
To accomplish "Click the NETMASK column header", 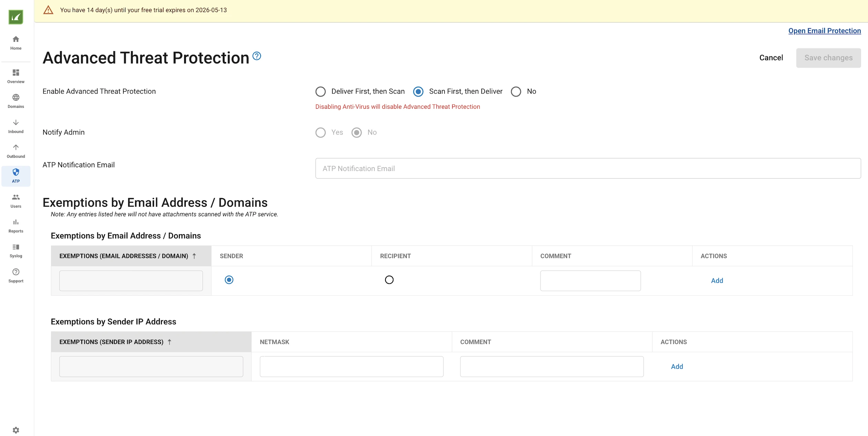I will pyautogui.click(x=274, y=342).
